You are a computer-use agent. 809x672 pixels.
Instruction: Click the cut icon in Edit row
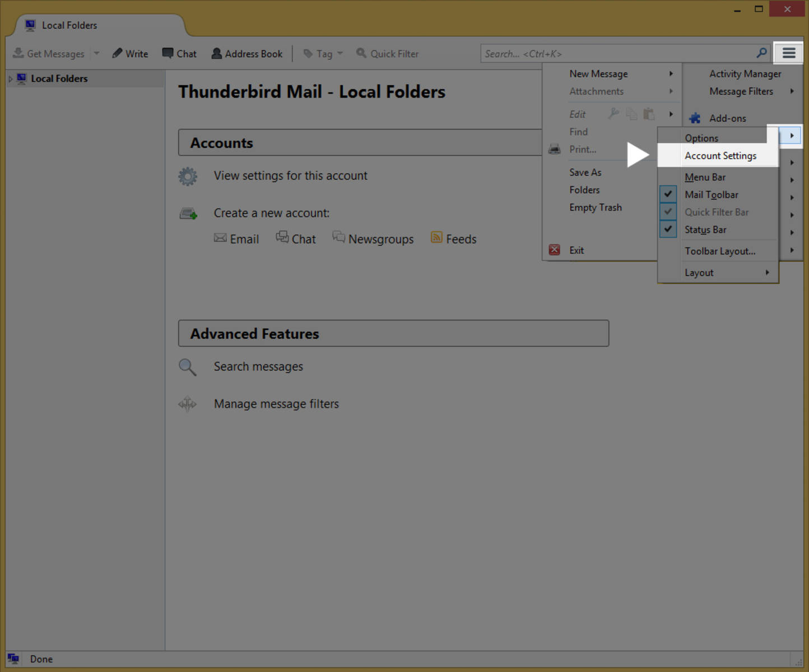pos(614,114)
